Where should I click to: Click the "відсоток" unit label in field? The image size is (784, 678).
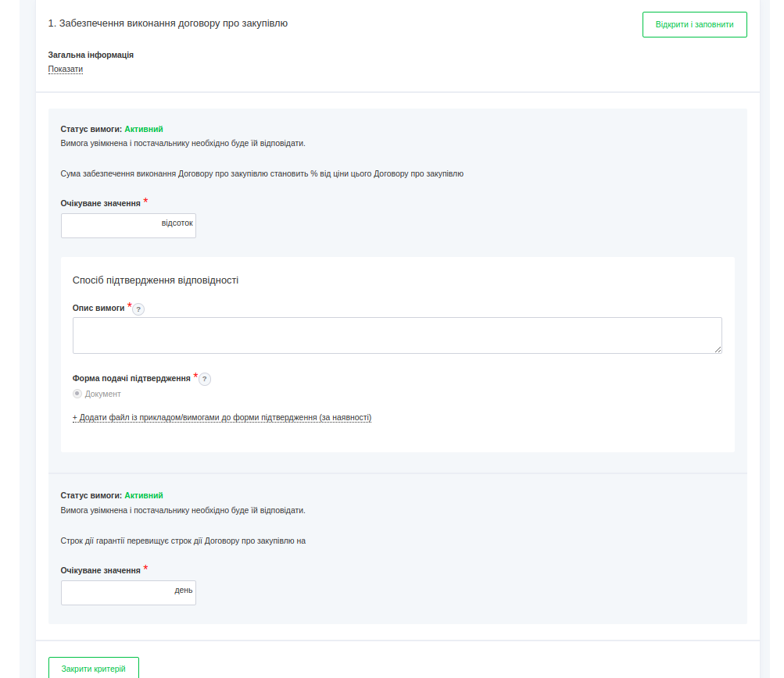pos(177,223)
